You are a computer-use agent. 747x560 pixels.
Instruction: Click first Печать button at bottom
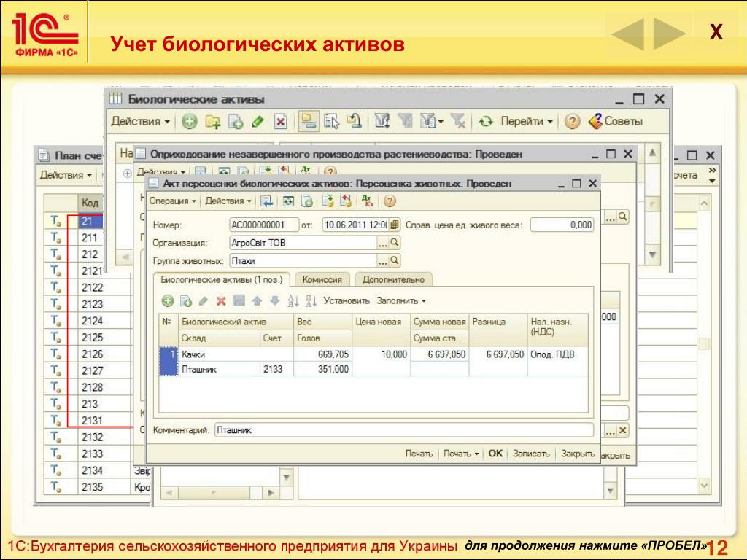point(419,454)
